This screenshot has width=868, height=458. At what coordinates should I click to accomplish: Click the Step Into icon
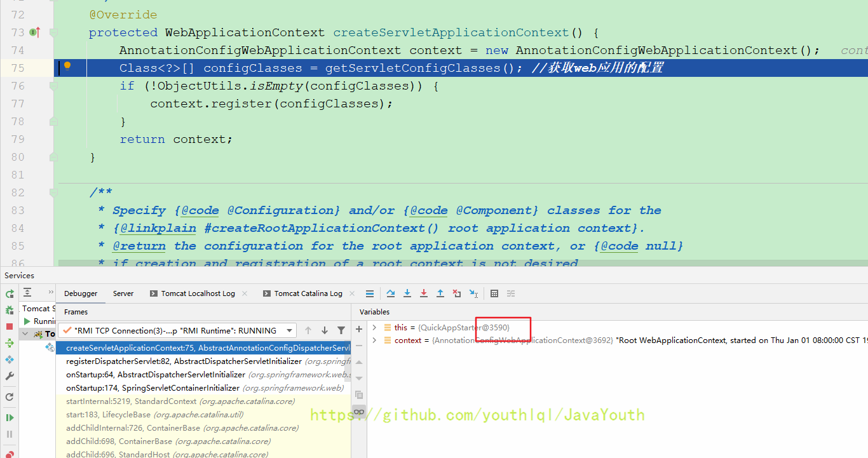pyautogui.click(x=407, y=293)
